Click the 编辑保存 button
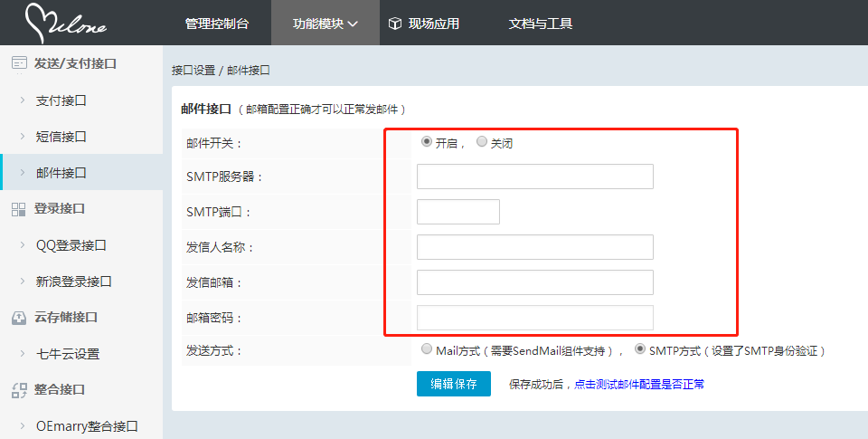Viewport: 868px width, 439px height. coord(454,384)
